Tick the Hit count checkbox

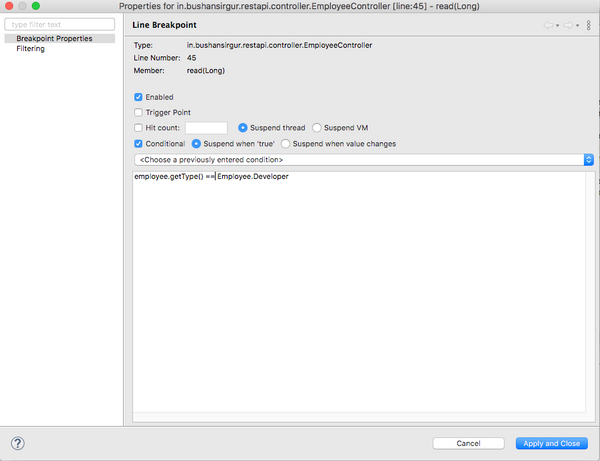pos(139,128)
